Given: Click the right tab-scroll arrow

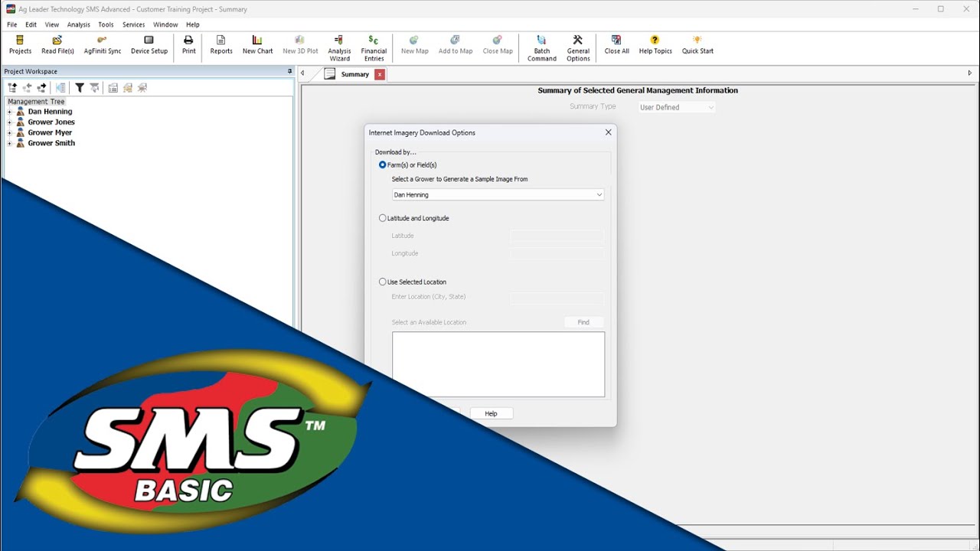Looking at the screenshot, I should click(x=970, y=73).
